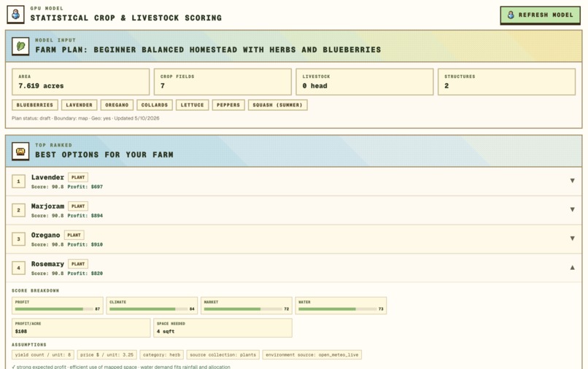Click the yield count / unit assumption chip
The image size is (588, 369).
pos(43,354)
